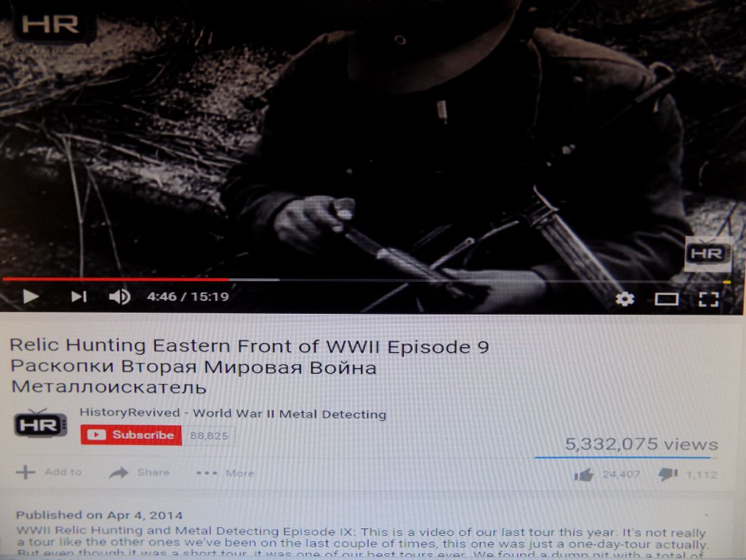Dislike the video with the thumbs down icon
Viewport: 746px width, 560px height.
coord(668,474)
